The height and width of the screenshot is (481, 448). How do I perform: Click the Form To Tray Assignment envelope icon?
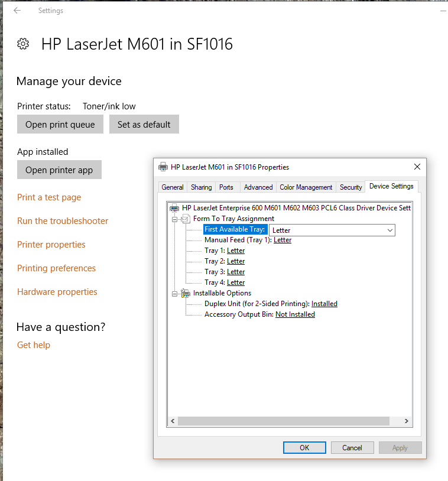pos(185,219)
